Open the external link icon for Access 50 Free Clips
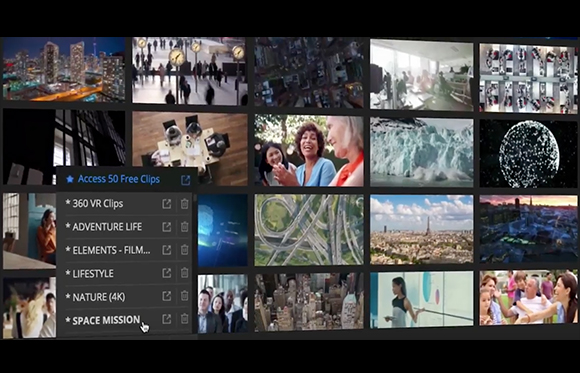The width and height of the screenshot is (580, 373). pos(185,180)
